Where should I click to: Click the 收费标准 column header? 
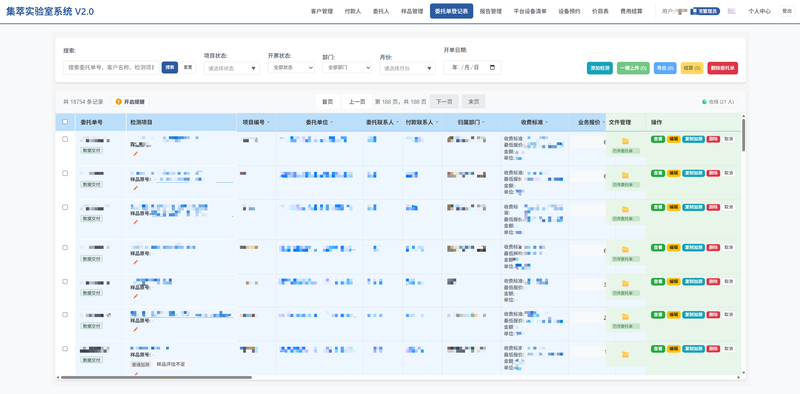coord(535,122)
